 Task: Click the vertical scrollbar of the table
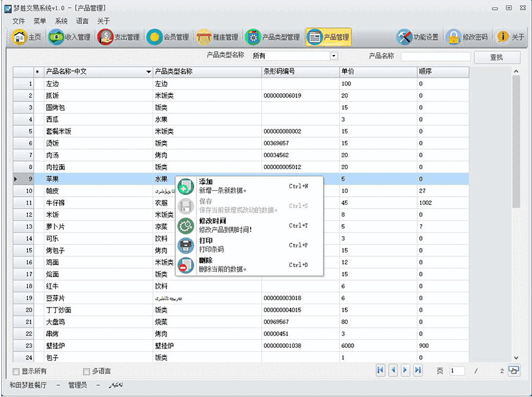click(515, 199)
